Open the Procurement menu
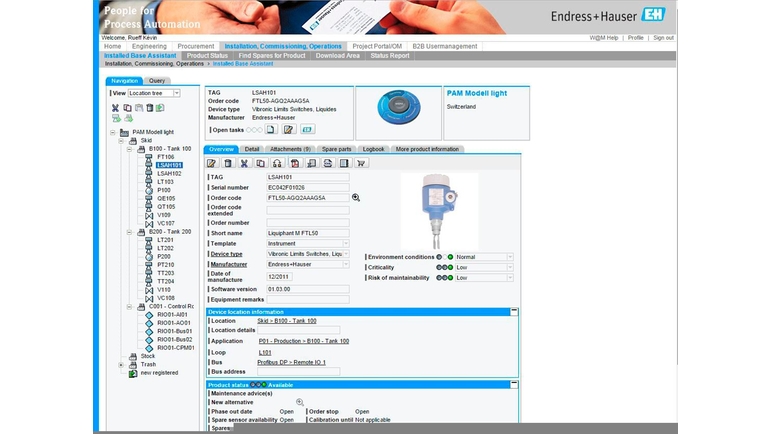Viewport: 771px width, 434px height. tap(196, 46)
